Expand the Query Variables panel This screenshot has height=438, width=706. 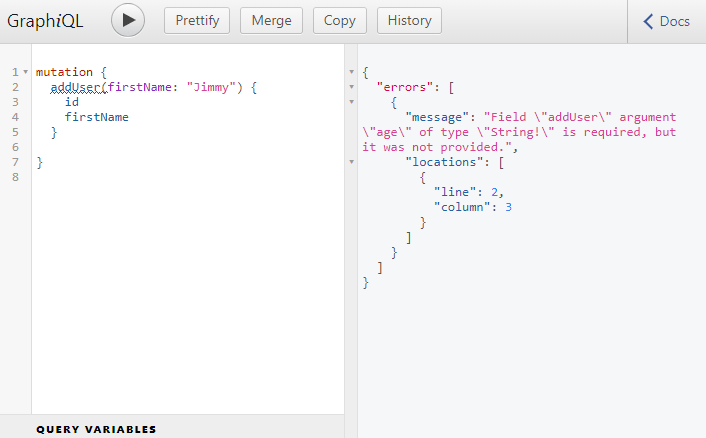(96, 429)
